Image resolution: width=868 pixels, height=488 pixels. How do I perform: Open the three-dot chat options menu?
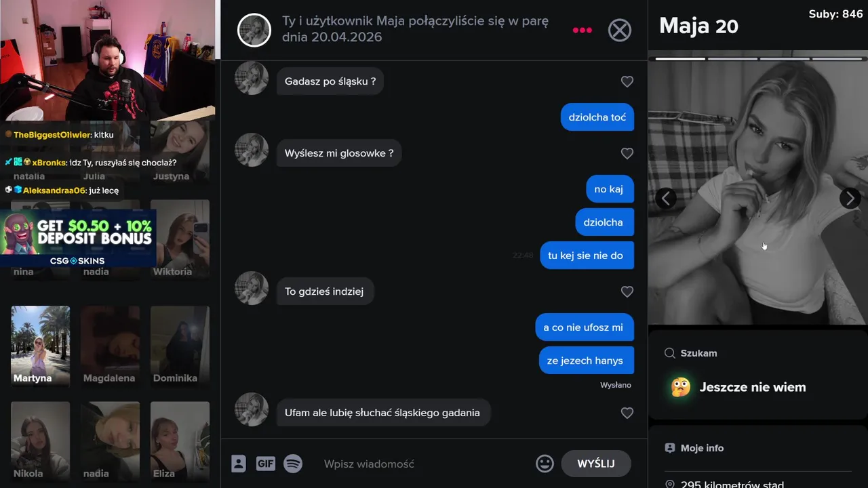click(583, 30)
